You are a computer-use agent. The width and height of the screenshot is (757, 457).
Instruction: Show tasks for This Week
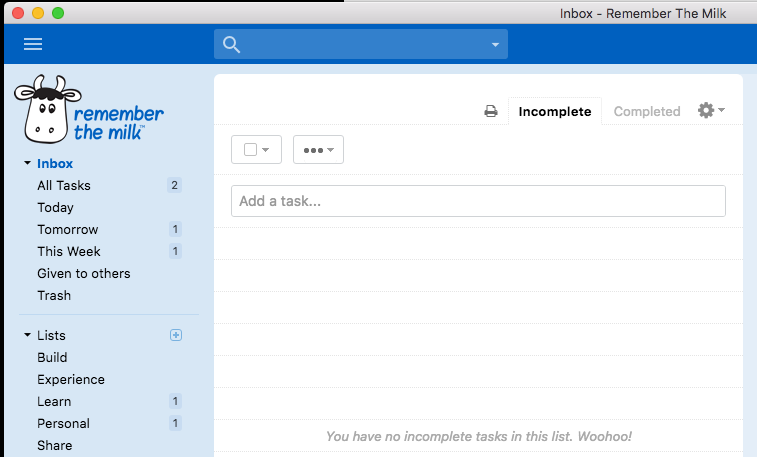pos(69,251)
